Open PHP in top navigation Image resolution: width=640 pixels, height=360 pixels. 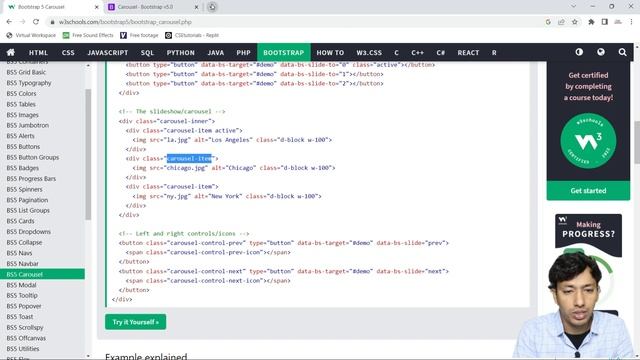pos(243,52)
